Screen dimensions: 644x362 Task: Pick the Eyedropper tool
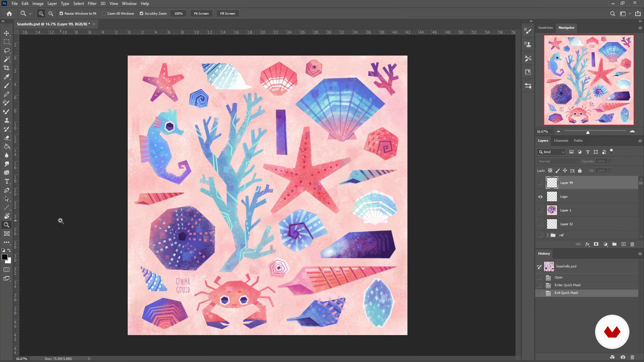pos(7,77)
